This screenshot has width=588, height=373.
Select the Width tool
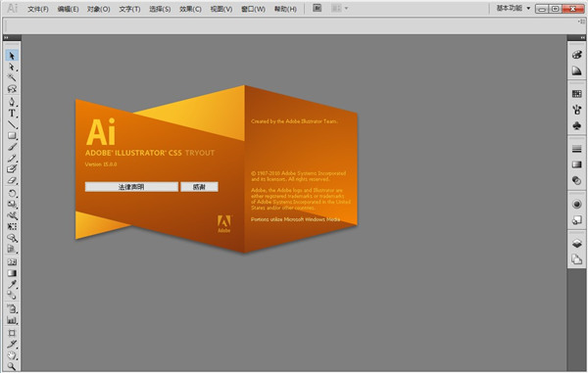(x=12, y=215)
